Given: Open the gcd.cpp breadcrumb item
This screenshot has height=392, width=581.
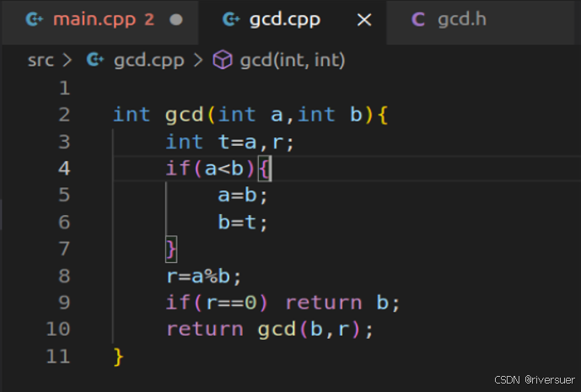Looking at the screenshot, I should click(147, 60).
